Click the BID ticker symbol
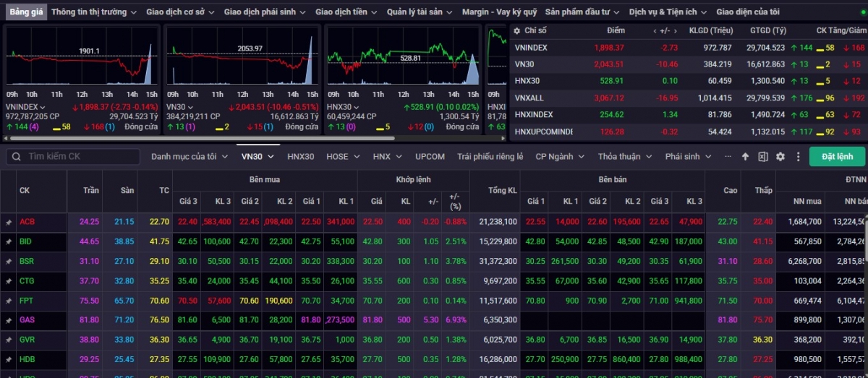Viewport: 868px width, 378px height. pyautogui.click(x=26, y=241)
